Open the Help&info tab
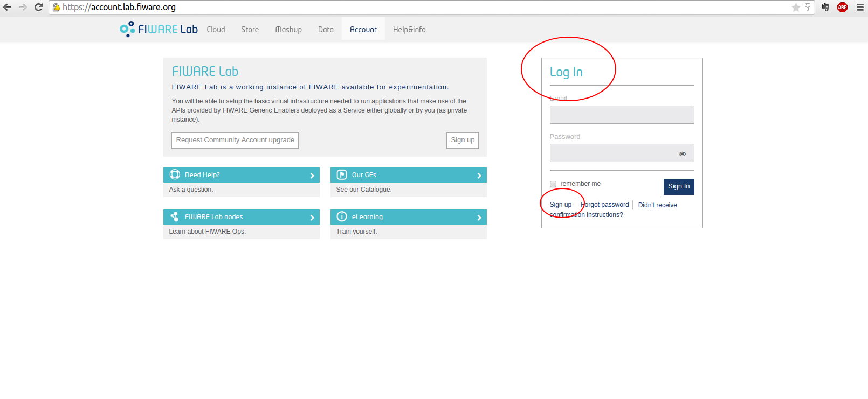 pyautogui.click(x=409, y=30)
